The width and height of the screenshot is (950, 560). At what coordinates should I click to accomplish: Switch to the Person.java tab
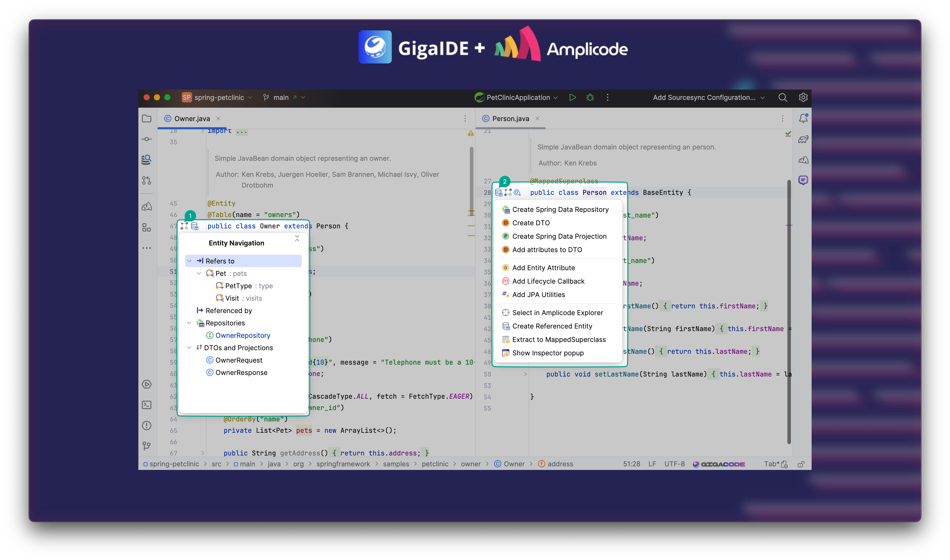coord(510,118)
